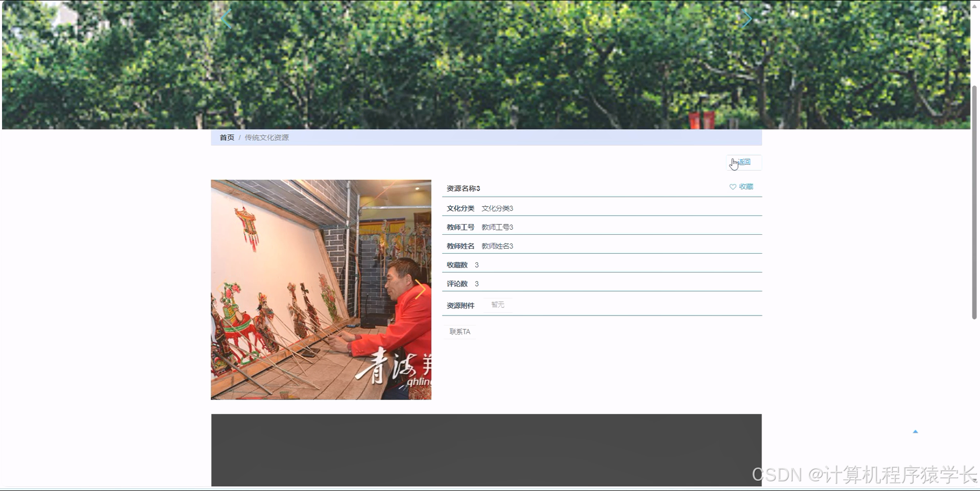Click the 教师姓名 label

point(460,246)
